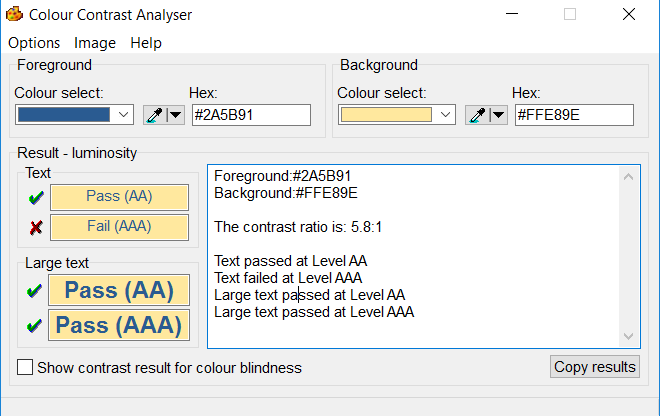660x416 pixels.
Task: Open the Help menu
Action: [146, 43]
